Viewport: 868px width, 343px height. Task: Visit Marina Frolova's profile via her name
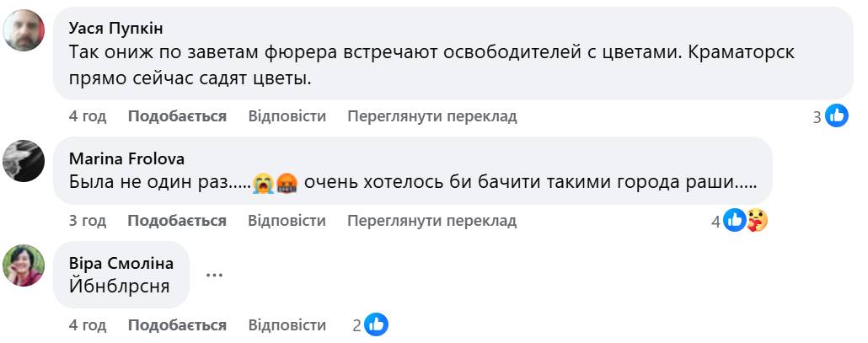(x=126, y=158)
